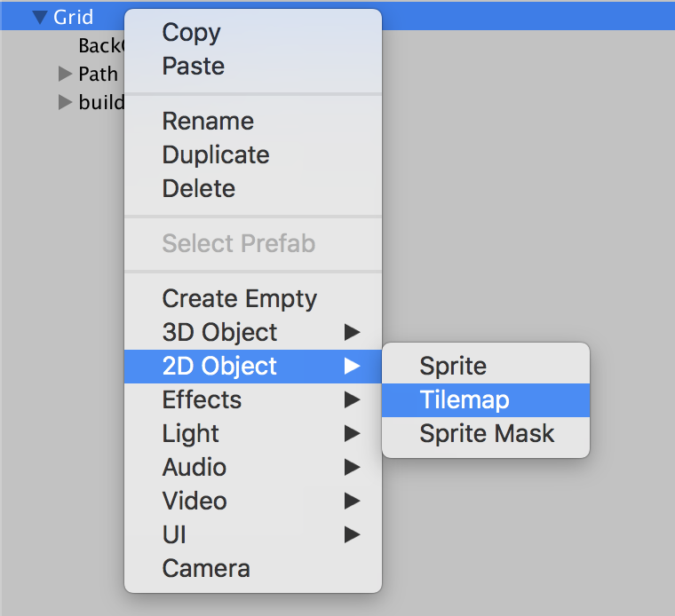Select Camera from the context menu
The height and width of the screenshot is (616, 675).
pyautogui.click(x=253, y=569)
